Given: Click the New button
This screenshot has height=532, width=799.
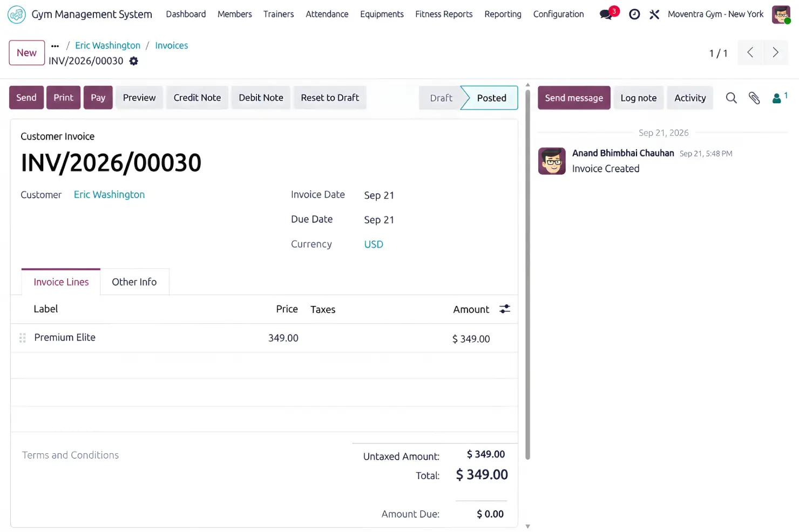Looking at the screenshot, I should 26,53.
